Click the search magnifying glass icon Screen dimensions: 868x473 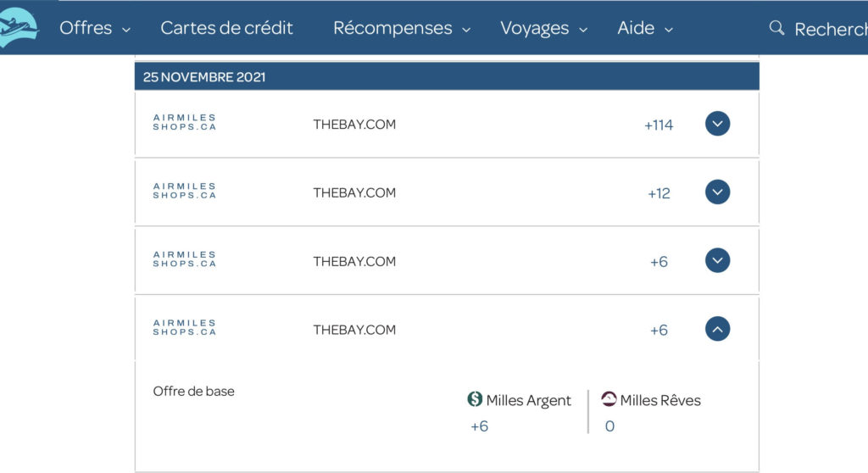click(x=776, y=29)
